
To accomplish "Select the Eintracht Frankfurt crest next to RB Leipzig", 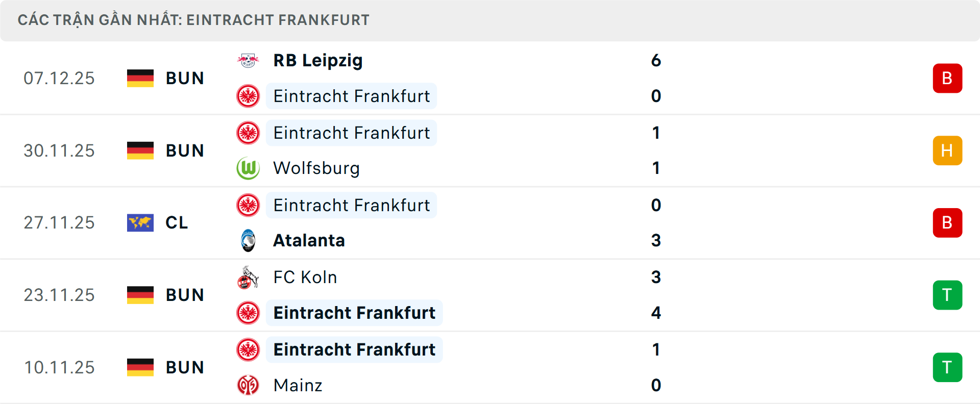I will pos(249,96).
